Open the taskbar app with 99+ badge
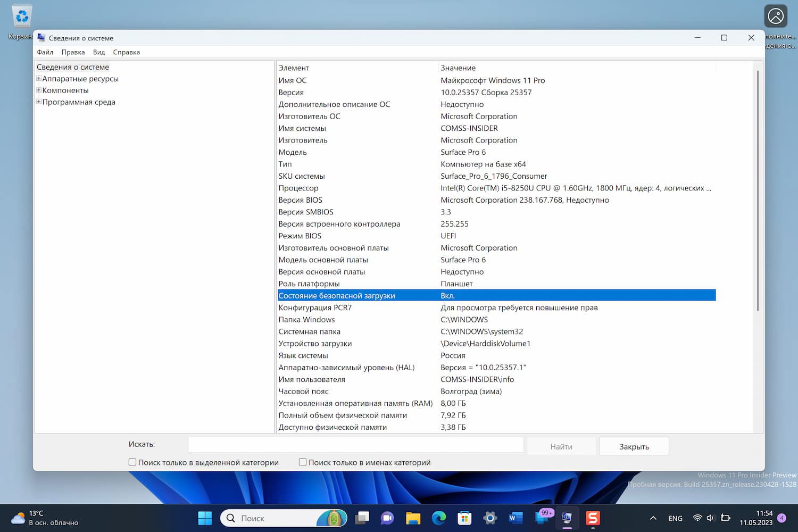The height and width of the screenshot is (532, 798). (542, 518)
